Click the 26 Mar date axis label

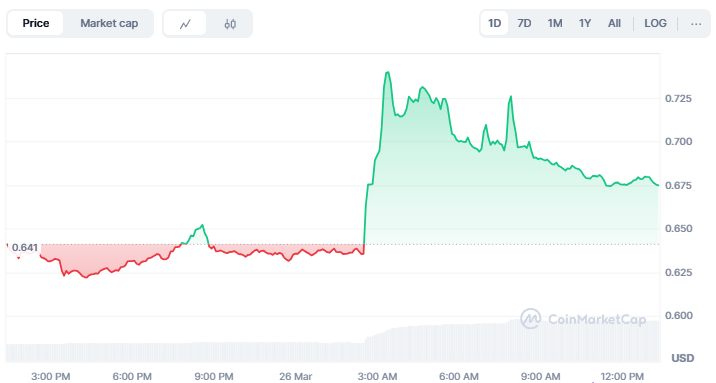click(x=295, y=377)
